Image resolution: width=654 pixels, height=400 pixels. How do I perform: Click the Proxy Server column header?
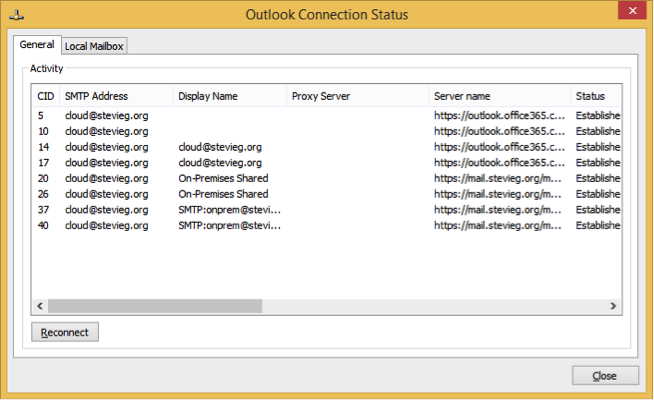click(358, 96)
